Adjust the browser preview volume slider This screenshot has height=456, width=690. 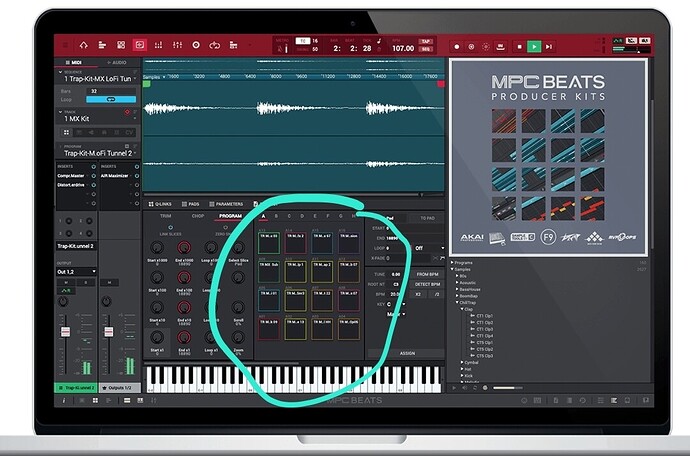point(508,388)
